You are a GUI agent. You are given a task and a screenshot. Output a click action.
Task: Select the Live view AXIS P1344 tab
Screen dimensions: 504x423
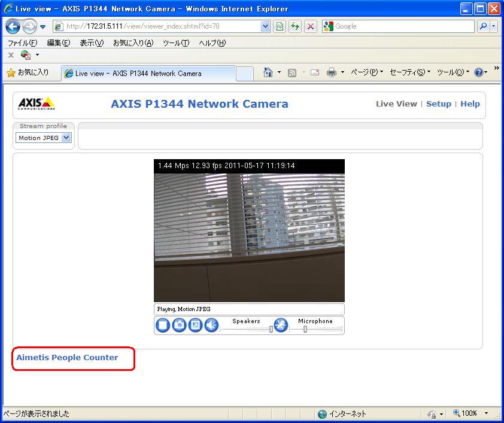click(x=148, y=73)
